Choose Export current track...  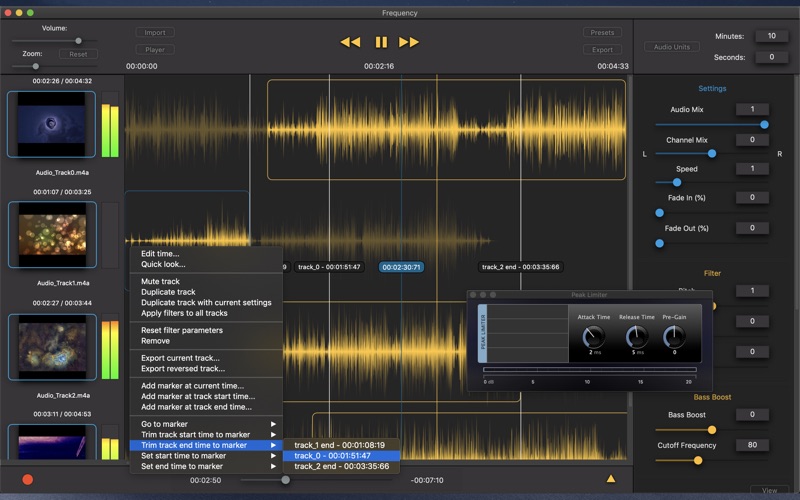pyautogui.click(x=206, y=358)
